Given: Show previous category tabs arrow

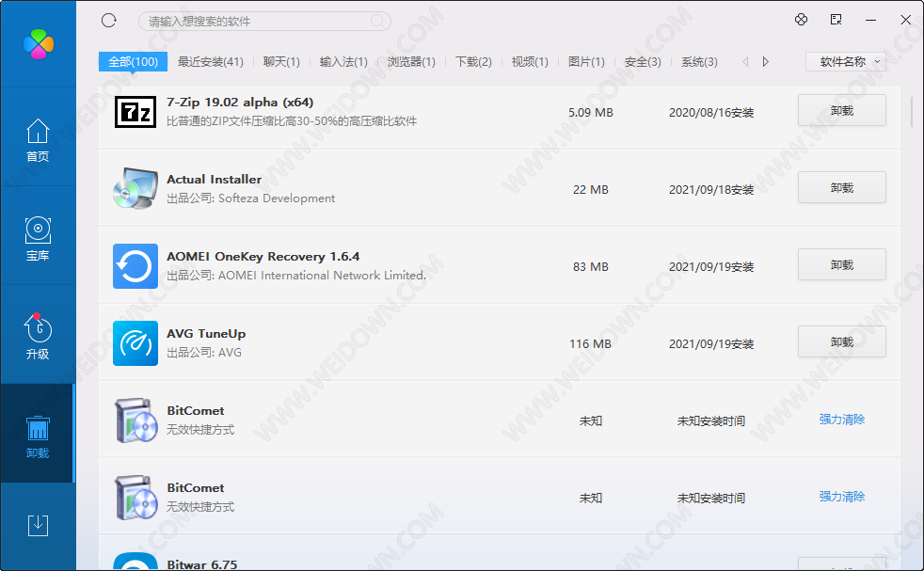Looking at the screenshot, I should tap(745, 62).
